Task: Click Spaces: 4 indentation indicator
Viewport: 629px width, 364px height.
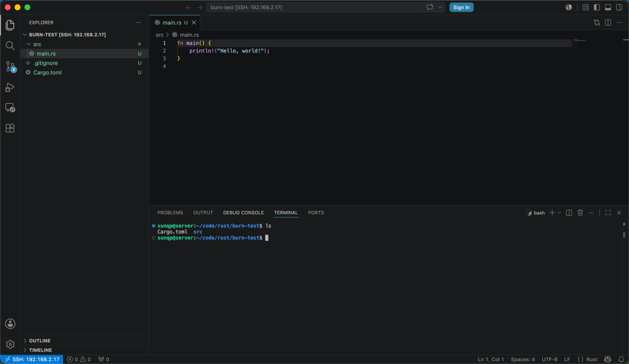Action: pos(522,359)
